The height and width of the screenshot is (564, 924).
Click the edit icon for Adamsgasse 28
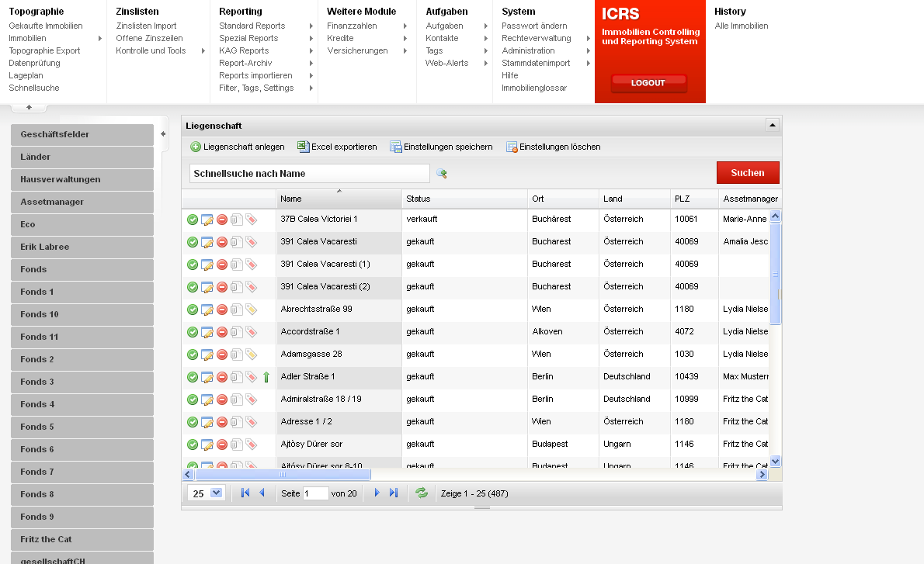coord(207,355)
